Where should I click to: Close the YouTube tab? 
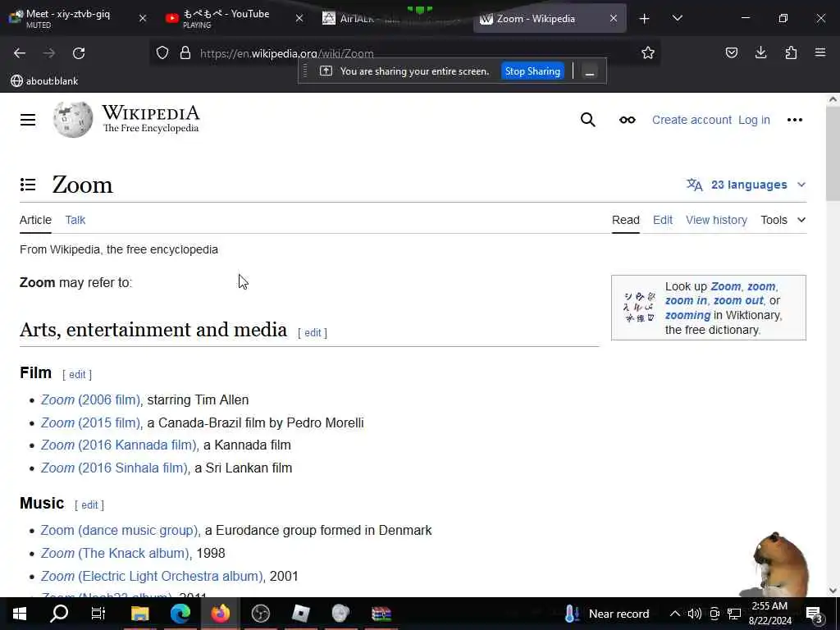point(299,18)
